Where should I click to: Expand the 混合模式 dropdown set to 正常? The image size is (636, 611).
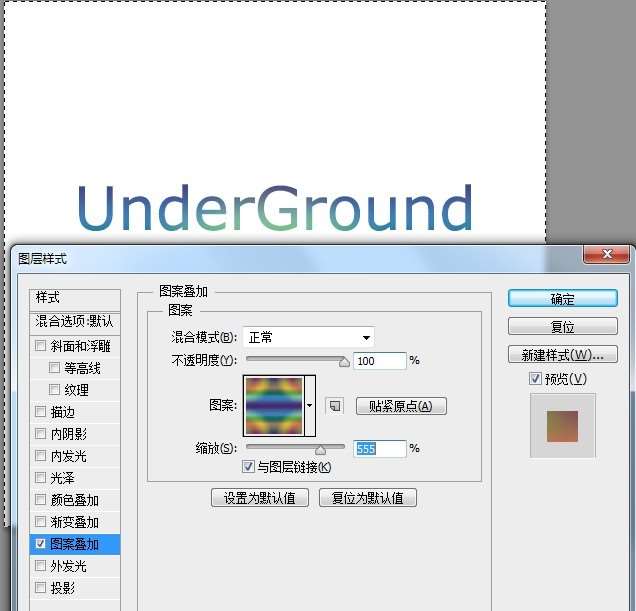(310, 337)
